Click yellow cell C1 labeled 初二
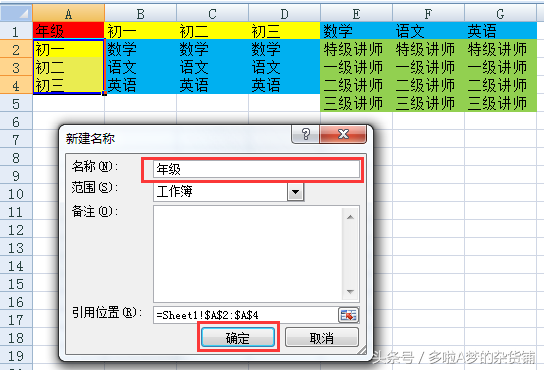Screen dimensions: 544x370 [x=212, y=31]
